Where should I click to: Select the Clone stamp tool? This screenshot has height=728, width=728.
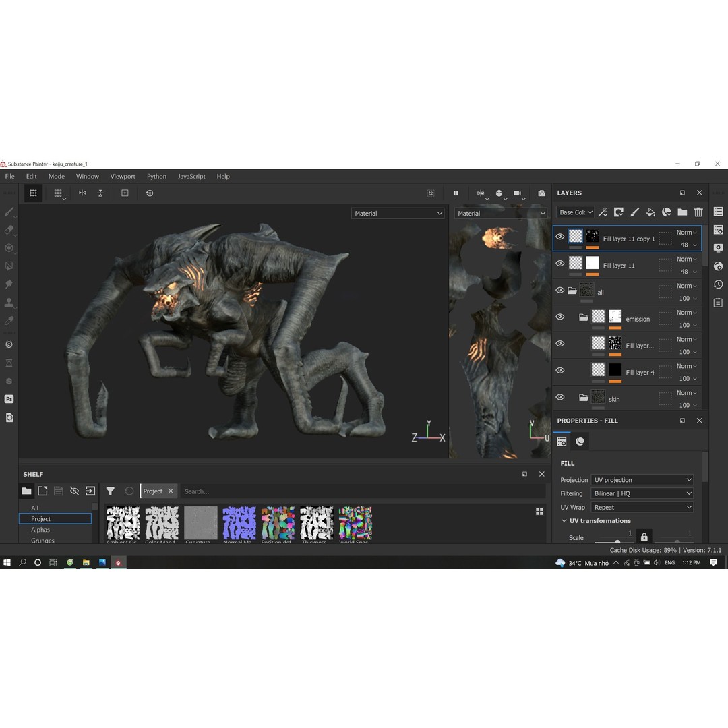pos(9,303)
